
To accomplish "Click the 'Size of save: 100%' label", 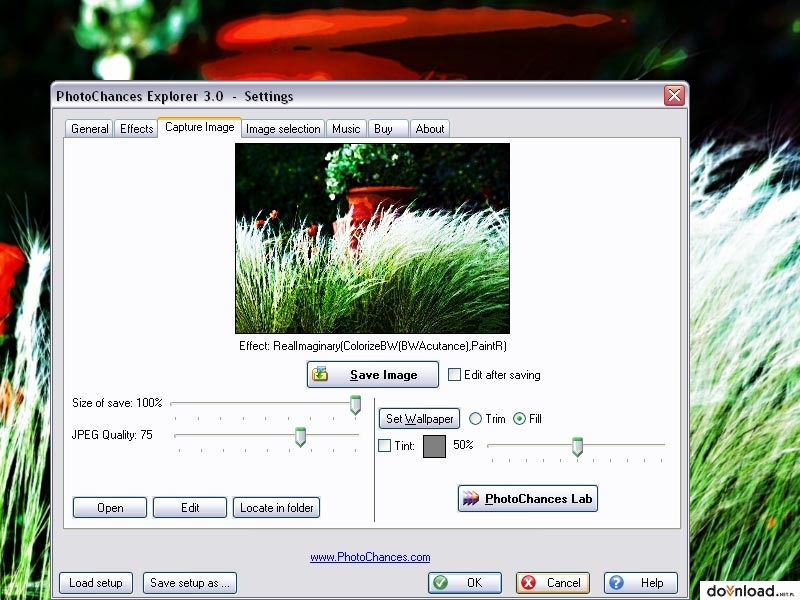I will pyautogui.click(x=117, y=403).
